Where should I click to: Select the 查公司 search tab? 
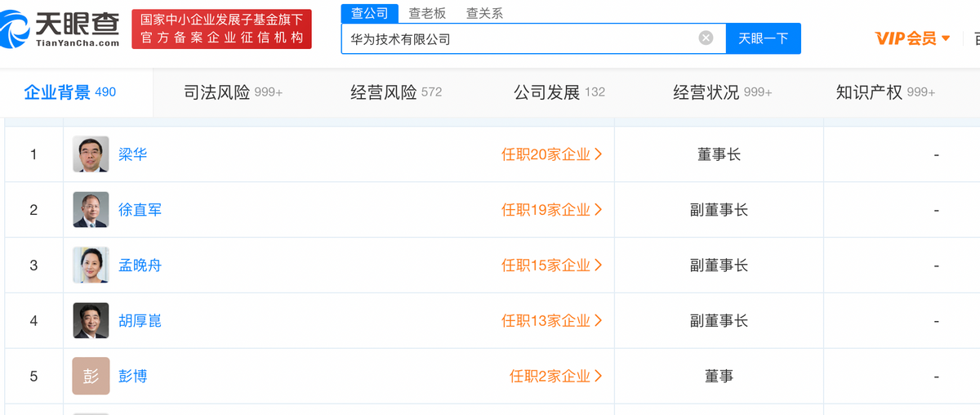coord(370,13)
